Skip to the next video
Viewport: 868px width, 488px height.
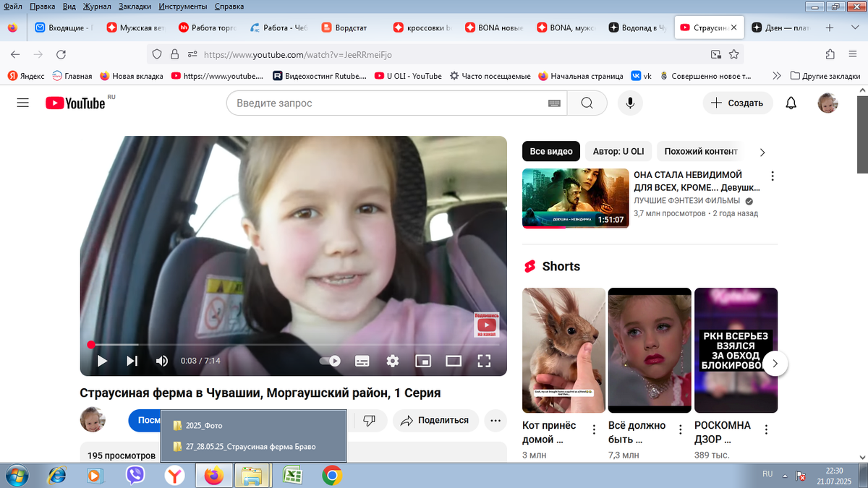[x=132, y=361]
